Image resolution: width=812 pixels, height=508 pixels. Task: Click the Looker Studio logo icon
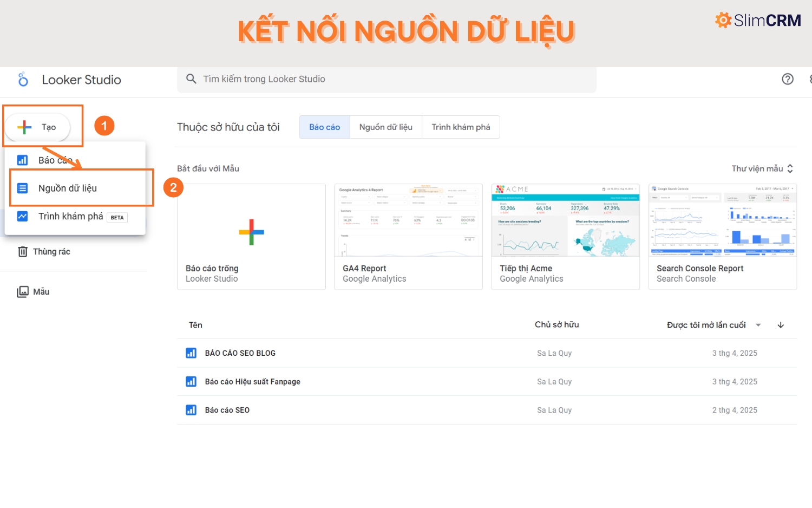[x=23, y=80]
